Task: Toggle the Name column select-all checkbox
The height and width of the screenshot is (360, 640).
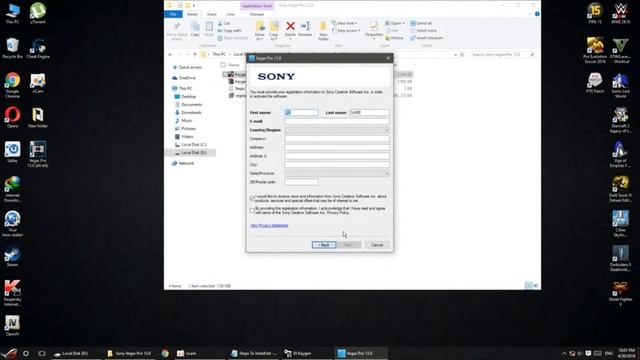Action: (x=223, y=65)
